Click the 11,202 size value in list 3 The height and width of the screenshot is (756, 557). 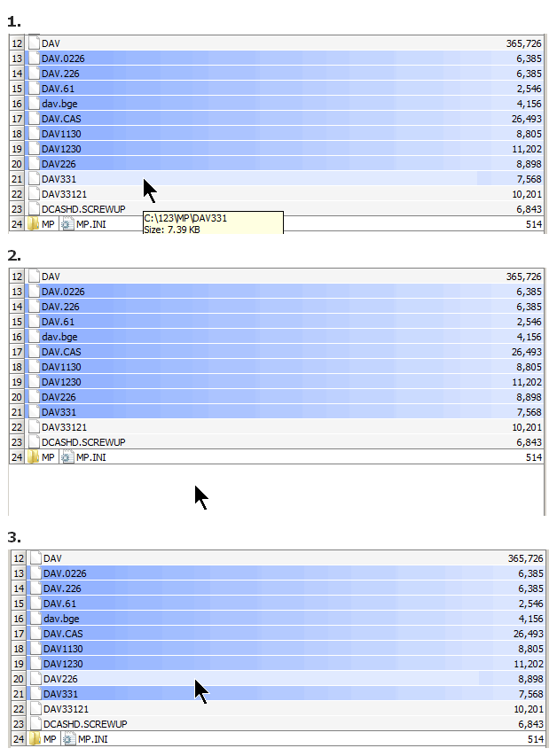click(529, 664)
